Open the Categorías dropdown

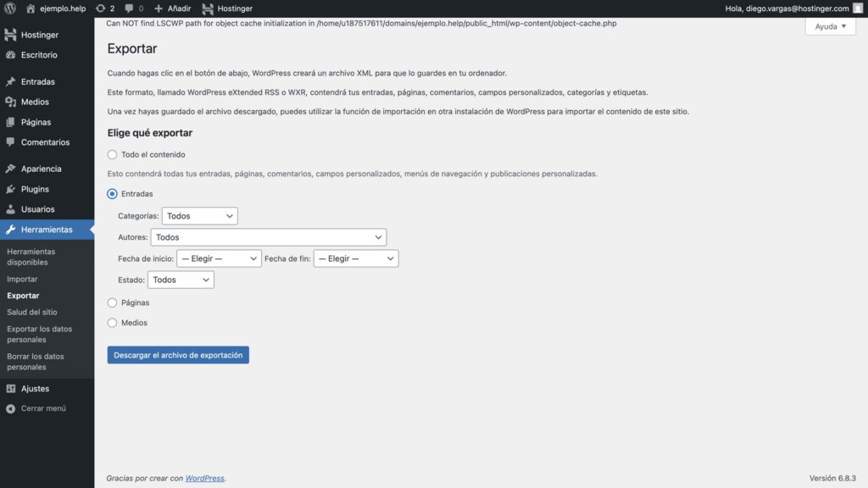click(199, 215)
